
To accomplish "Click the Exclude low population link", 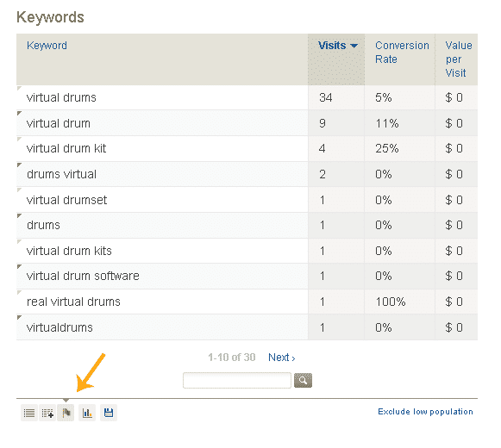I will (425, 412).
